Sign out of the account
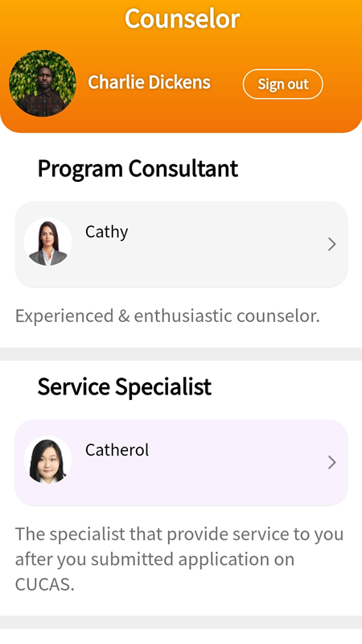Viewport: 362px width, 644px height. (283, 85)
